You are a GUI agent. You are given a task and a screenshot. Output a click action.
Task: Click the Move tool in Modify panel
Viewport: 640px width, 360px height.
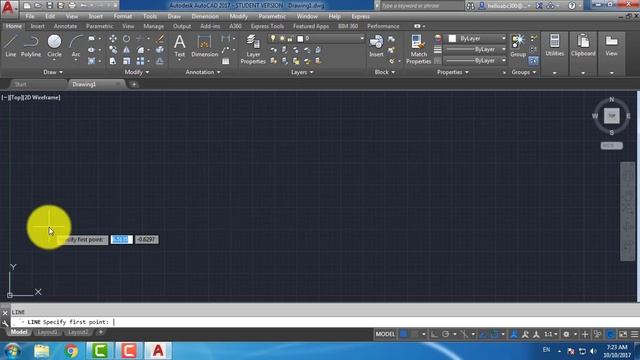click(113, 39)
